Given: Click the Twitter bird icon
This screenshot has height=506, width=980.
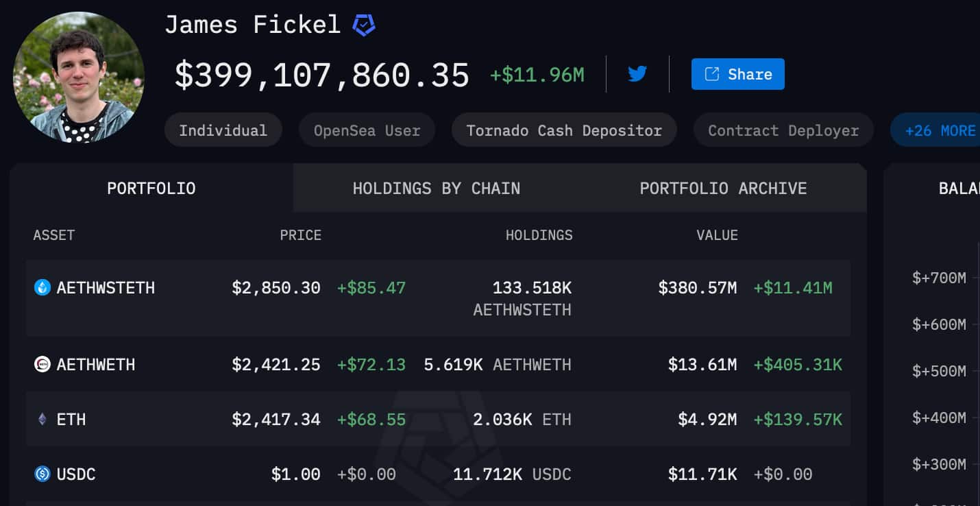Looking at the screenshot, I should coord(637,73).
